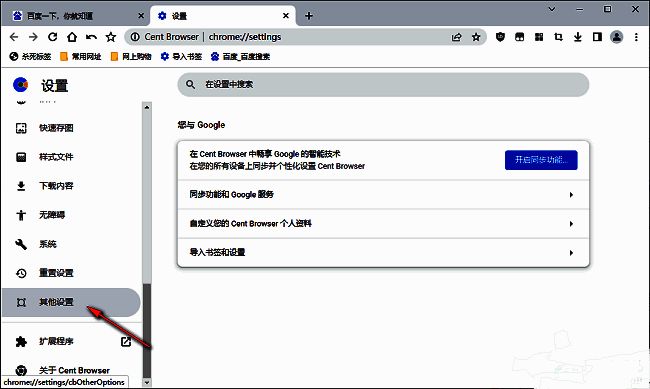This screenshot has width=650, height=389.
Task: Close the 设置 tab
Action: (x=286, y=16)
